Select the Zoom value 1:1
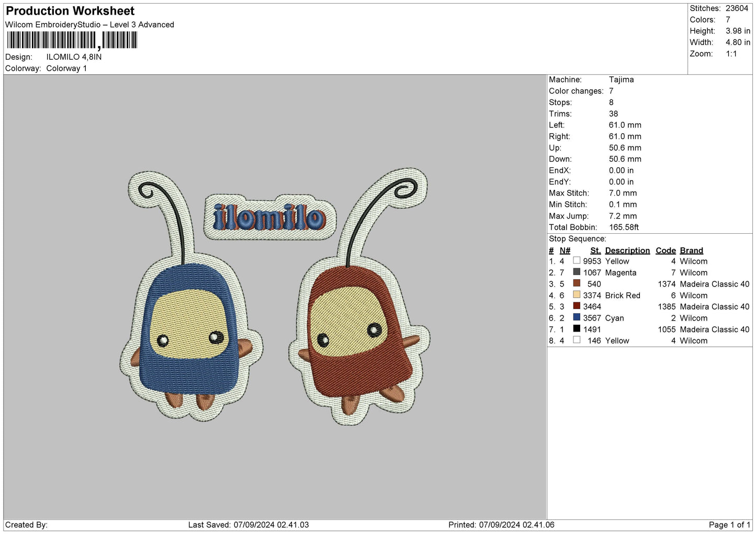The image size is (756, 534). [x=731, y=54]
